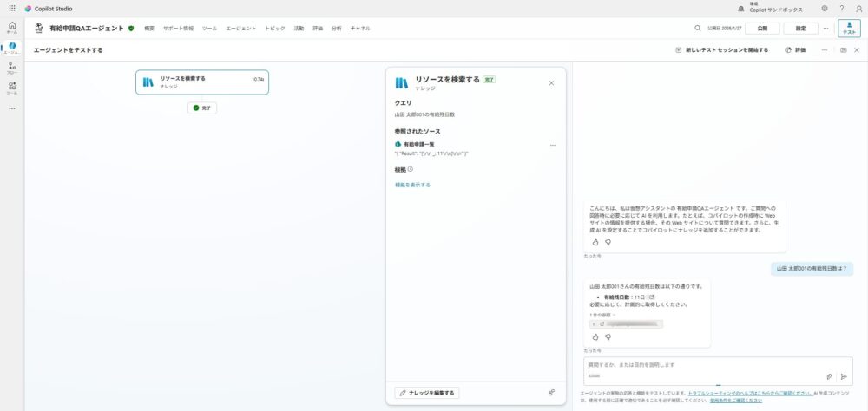Open the sidebar ellipsis more menu
868x411 pixels.
click(x=12, y=108)
